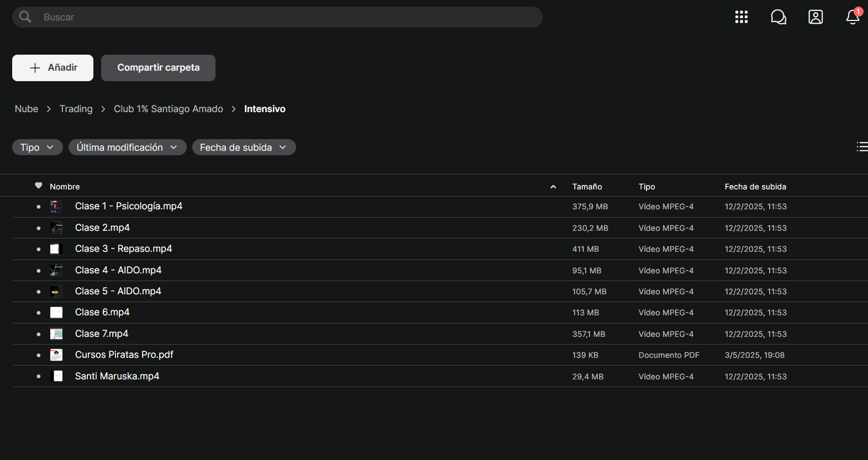Image resolution: width=868 pixels, height=460 pixels.
Task: Open the notifications bell
Action: [x=853, y=17]
